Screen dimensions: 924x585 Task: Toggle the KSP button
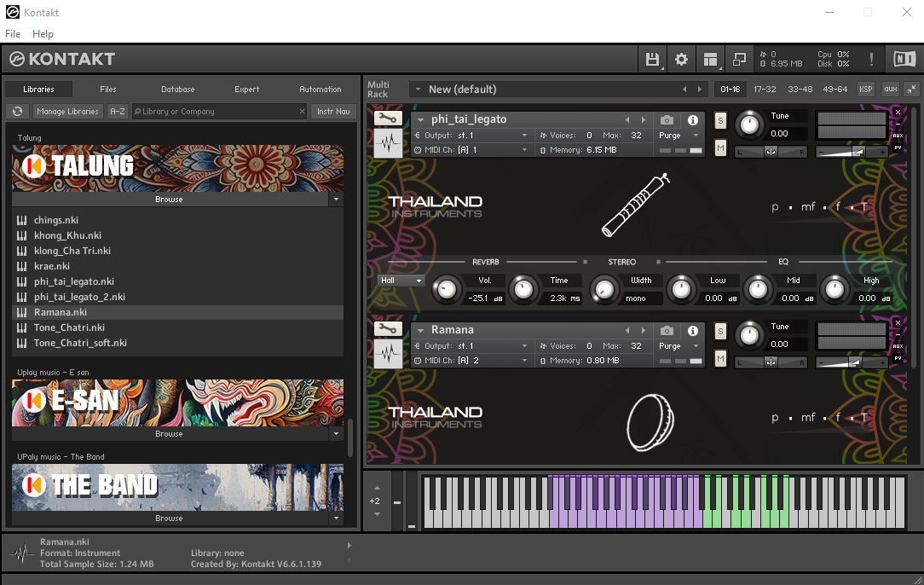point(866,89)
